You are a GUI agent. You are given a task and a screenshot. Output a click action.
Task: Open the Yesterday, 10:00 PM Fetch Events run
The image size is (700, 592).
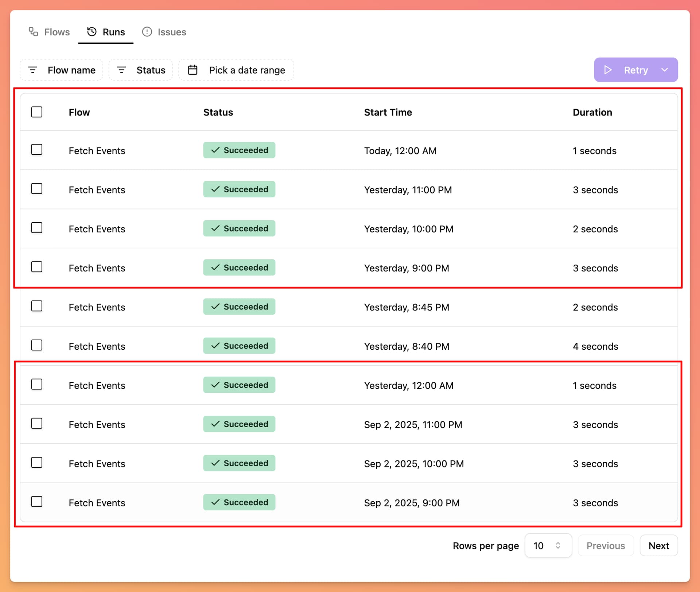click(x=97, y=229)
